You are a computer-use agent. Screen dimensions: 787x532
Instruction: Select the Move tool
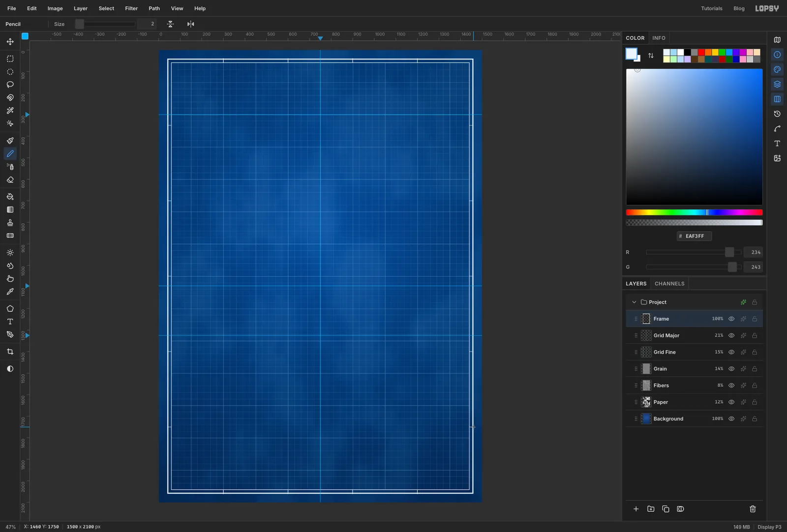click(10, 42)
